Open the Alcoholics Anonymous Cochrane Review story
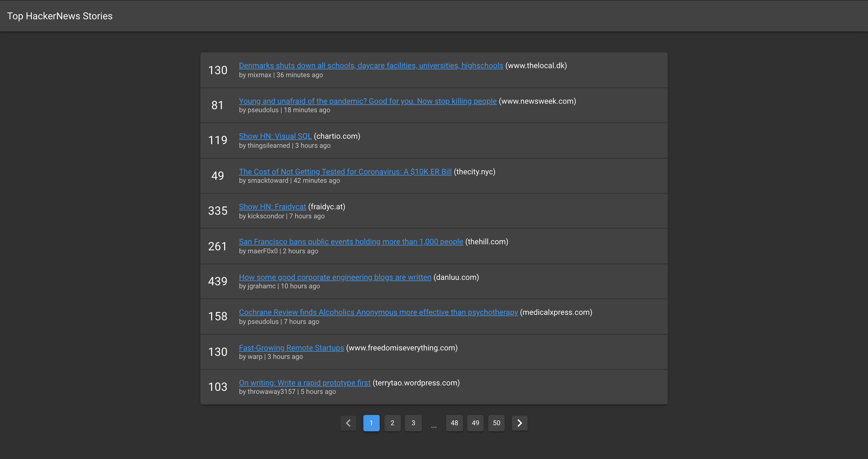868x459 pixels. 378,312
